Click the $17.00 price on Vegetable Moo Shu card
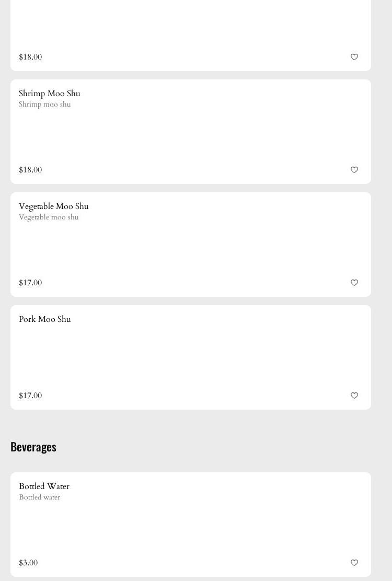The width and height of the screenshot is (392, 581). [x=30, y=283]
